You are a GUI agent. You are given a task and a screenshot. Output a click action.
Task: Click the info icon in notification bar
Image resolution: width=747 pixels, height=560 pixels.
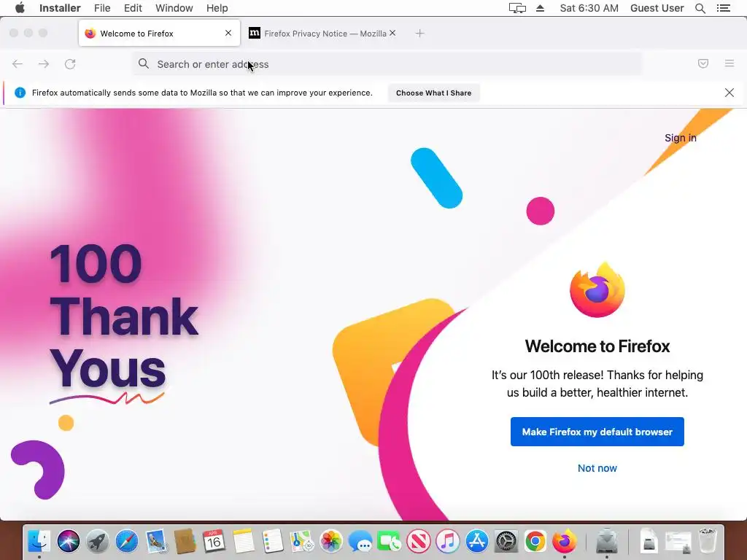point(20,93)
